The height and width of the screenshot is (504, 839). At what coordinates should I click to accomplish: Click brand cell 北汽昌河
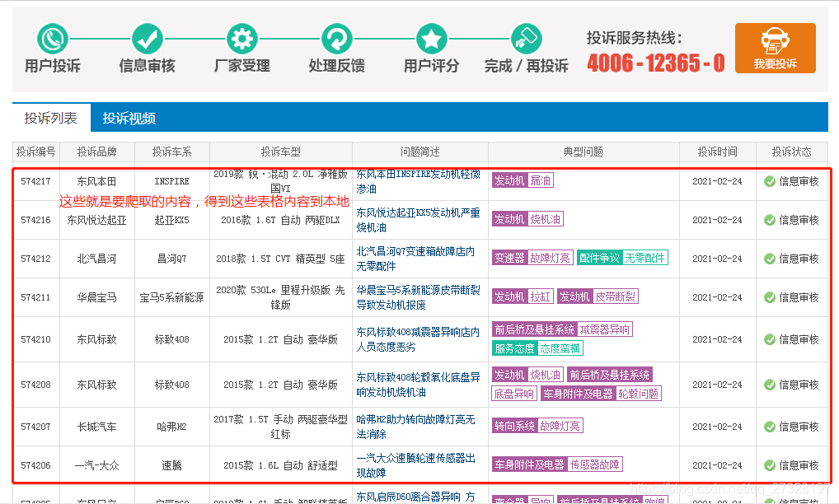(97, 259)
